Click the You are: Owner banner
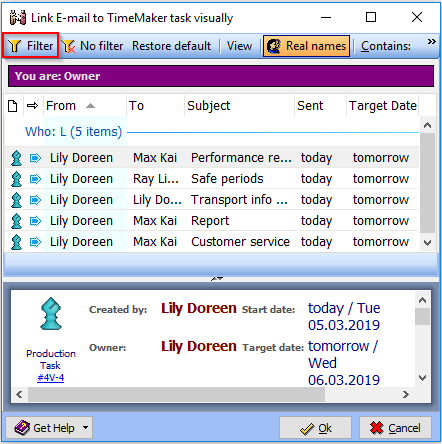The height and width of the screenshot is (444, 442). click(221, 76)
